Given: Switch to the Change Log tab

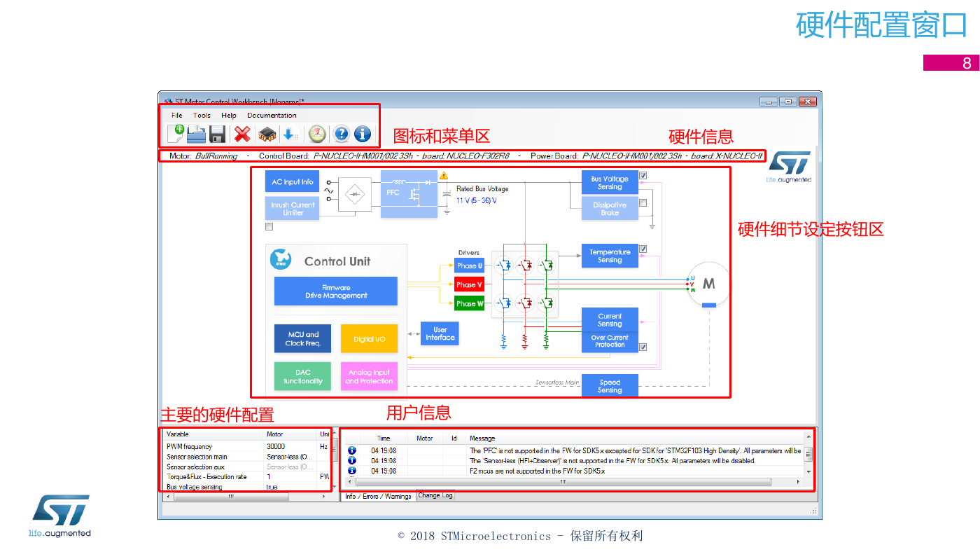Looking at the screenshot, I should coord(435,495).
